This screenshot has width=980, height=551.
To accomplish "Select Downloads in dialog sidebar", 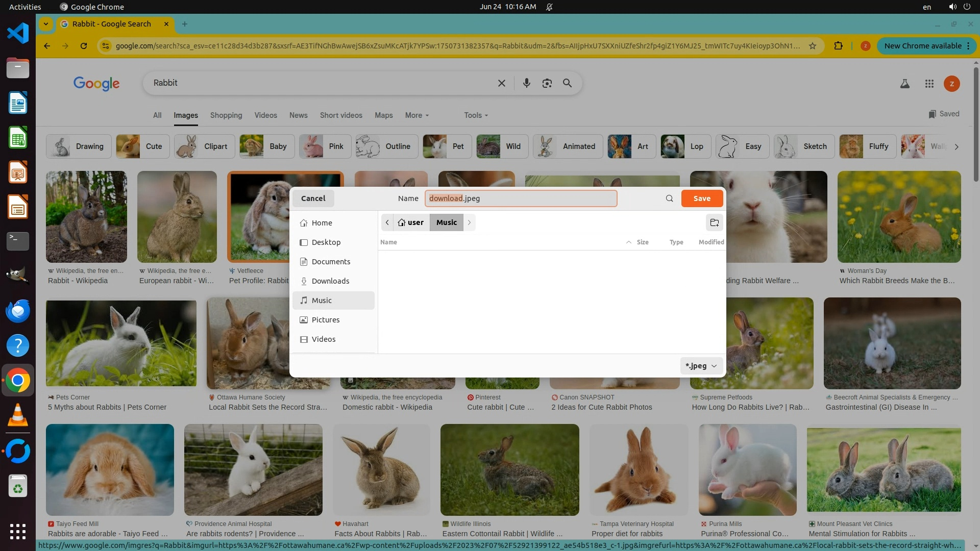I will point(330,281).
